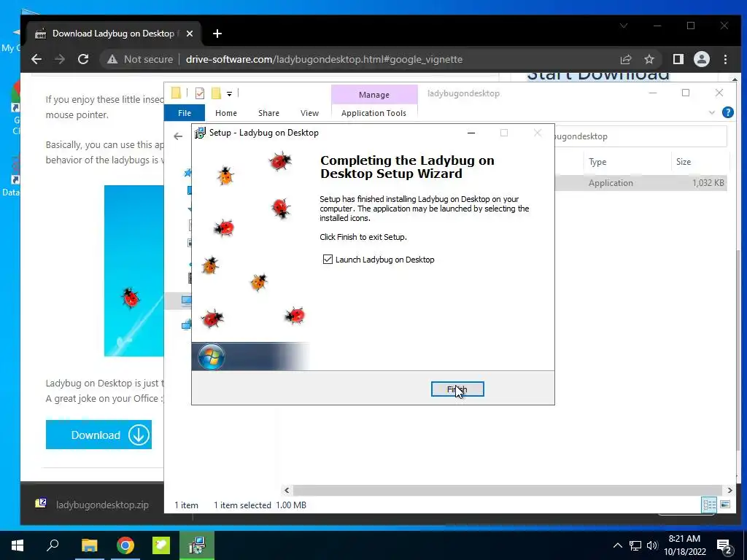This screenshot has height=560, width=747.
Task: Toggle Chrome side panel icon
Action: pos(678,59)
